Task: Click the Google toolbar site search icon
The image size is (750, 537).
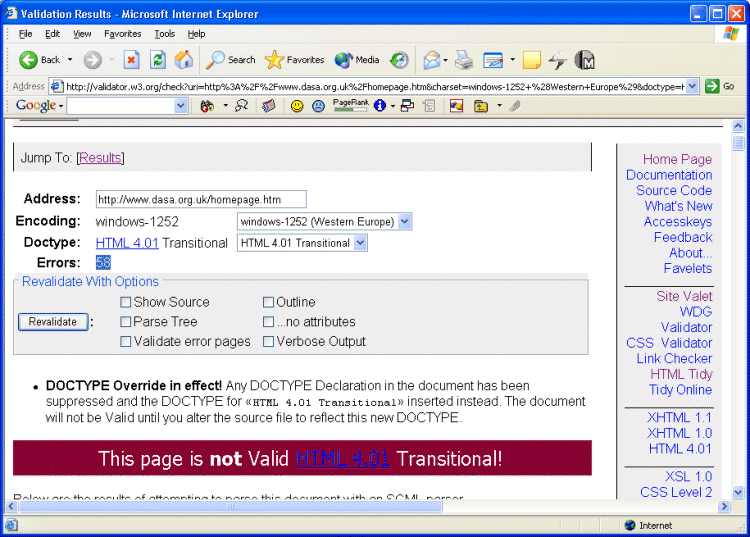Action: point(242,106)
